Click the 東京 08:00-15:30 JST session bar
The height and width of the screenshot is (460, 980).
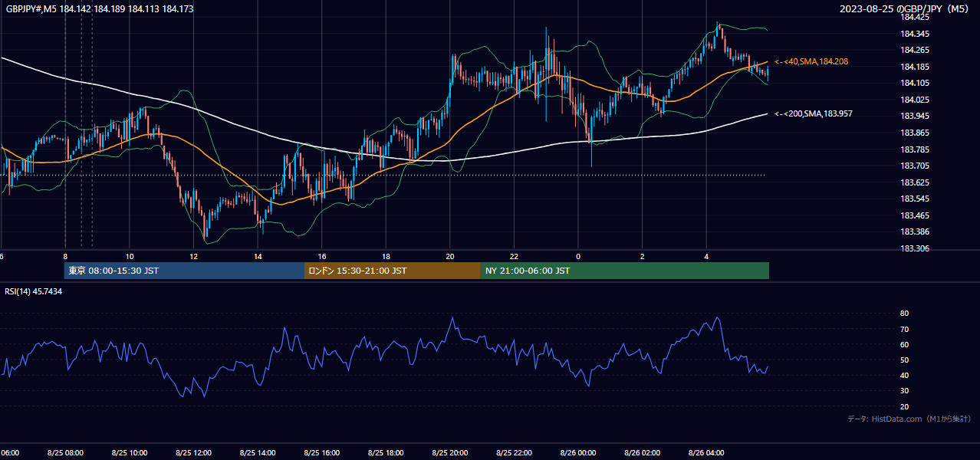tap(184, 271)
